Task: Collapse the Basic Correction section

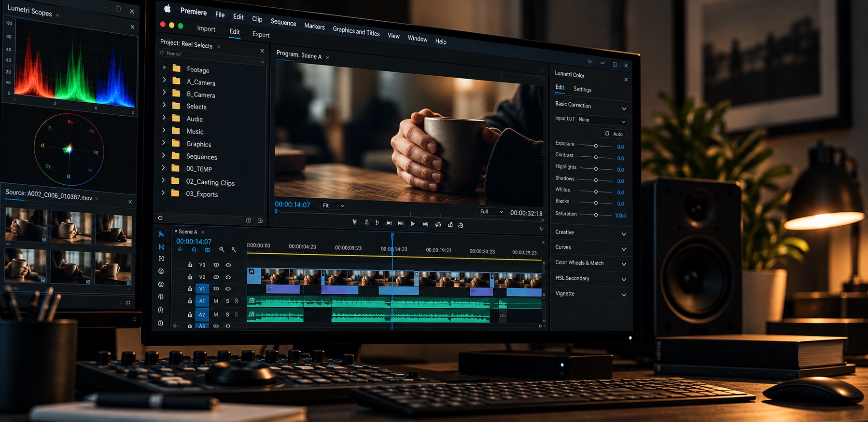Action: pos(624,109)
